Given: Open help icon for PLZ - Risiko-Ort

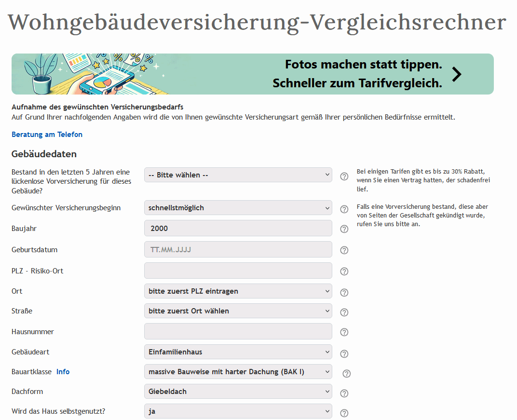Looking at the screenshot, I should (344, 271).
